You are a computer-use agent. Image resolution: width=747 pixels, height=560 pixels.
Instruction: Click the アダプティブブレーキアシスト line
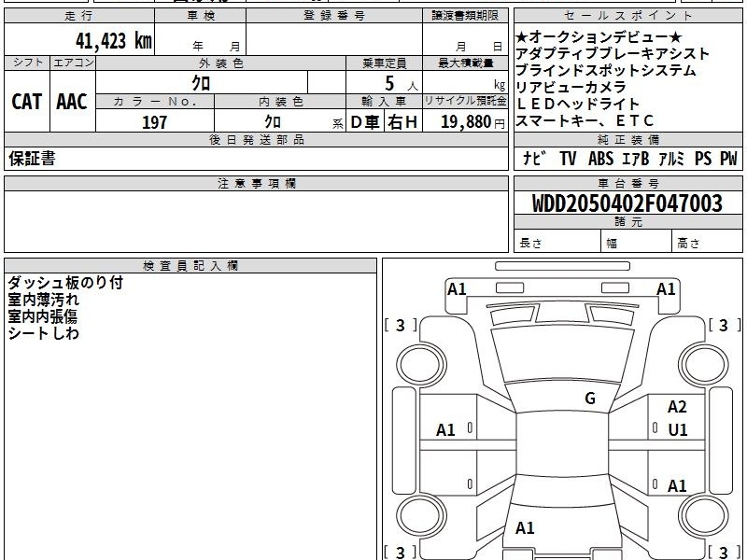click(x=613, y=53)
